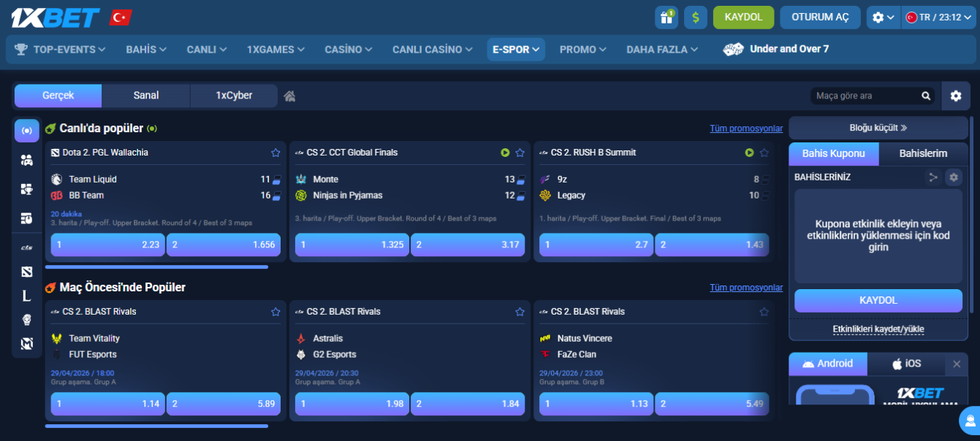This screenshot has height=441, width=980.
Task: Expand the CANLI menu
Action: coord(207,50)
